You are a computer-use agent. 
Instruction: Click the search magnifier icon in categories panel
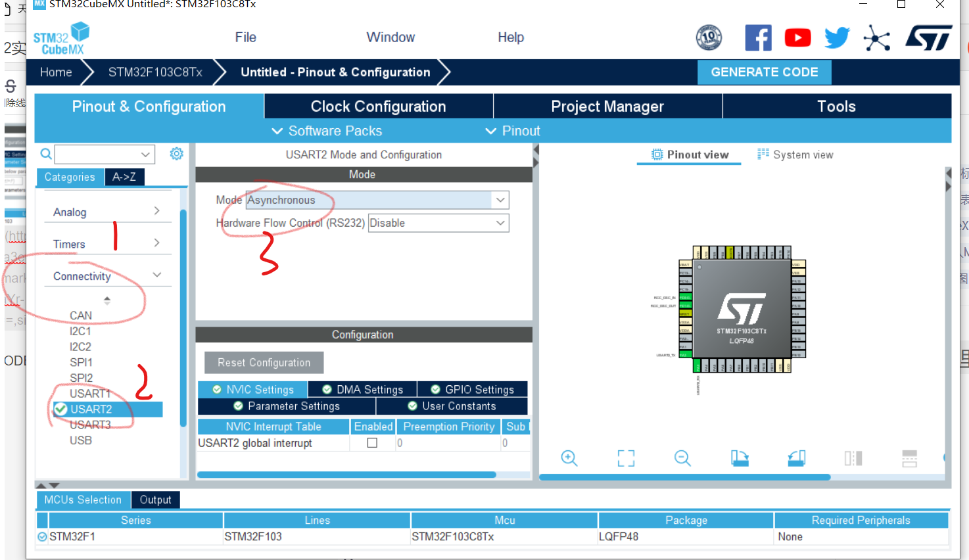pos(46,154)
